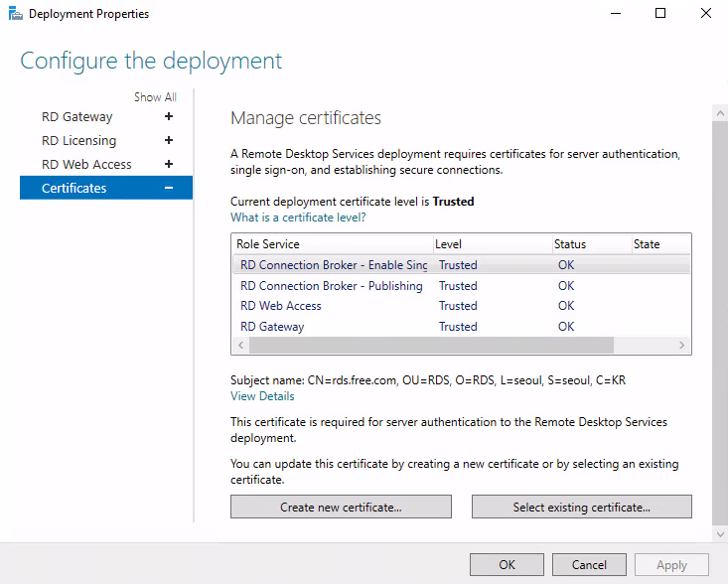Expand the RD Web Access section
The height and width of the screenshot is (584, 728).
coord(169,164)
